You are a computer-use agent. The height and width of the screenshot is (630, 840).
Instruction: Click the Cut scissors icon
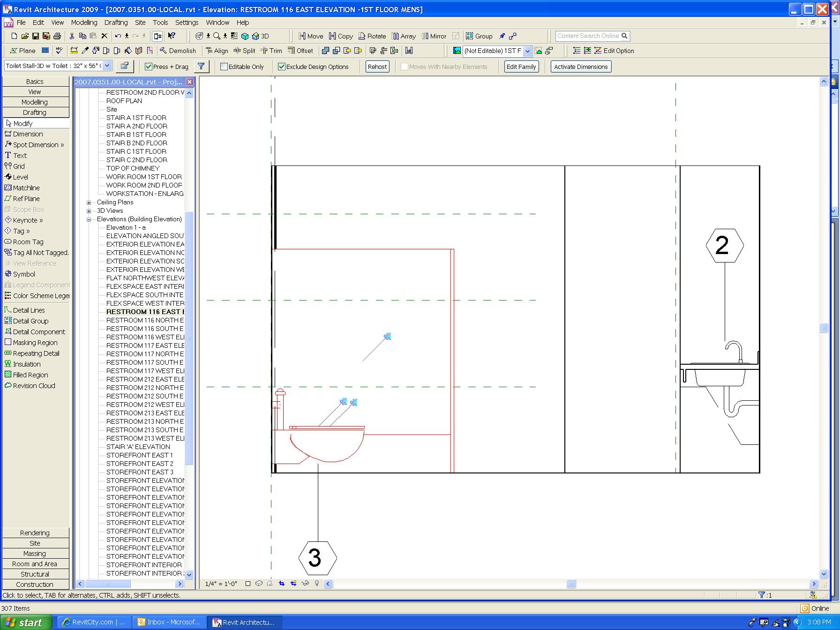[72, 36]
